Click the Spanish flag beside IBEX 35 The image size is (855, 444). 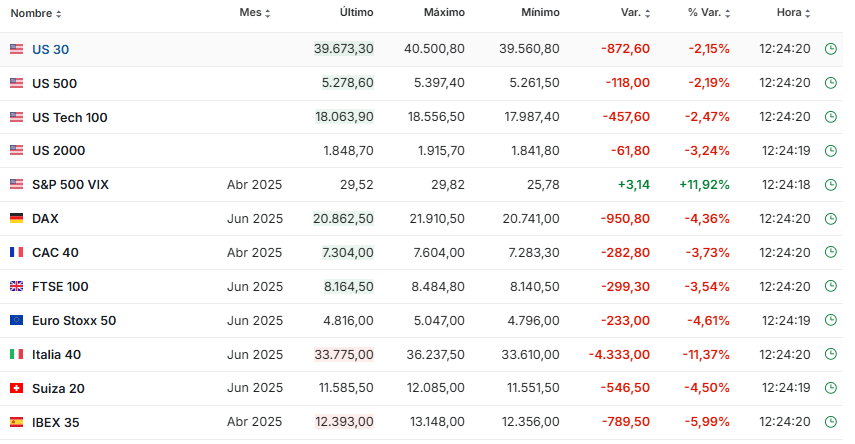(16, 422)
